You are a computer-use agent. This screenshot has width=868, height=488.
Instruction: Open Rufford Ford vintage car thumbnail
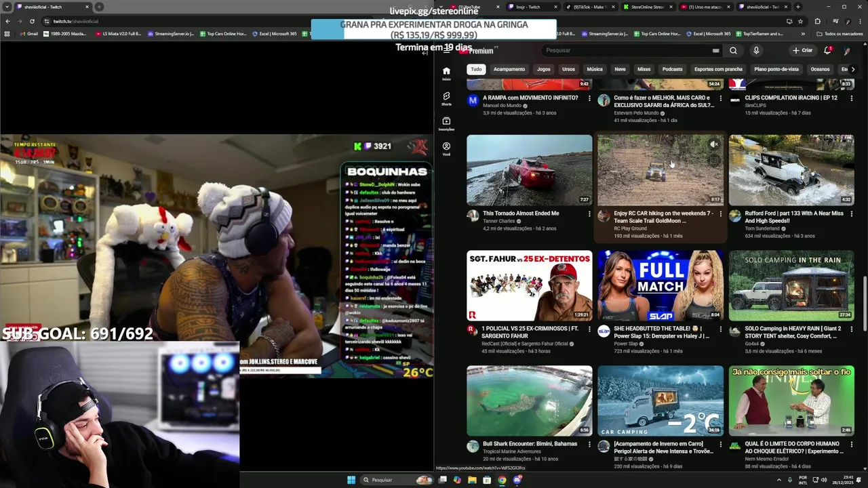[791, 170]
